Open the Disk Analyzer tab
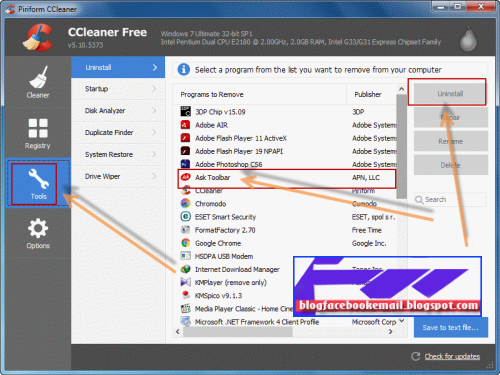500x375 pixels. [x=118, y=110]
